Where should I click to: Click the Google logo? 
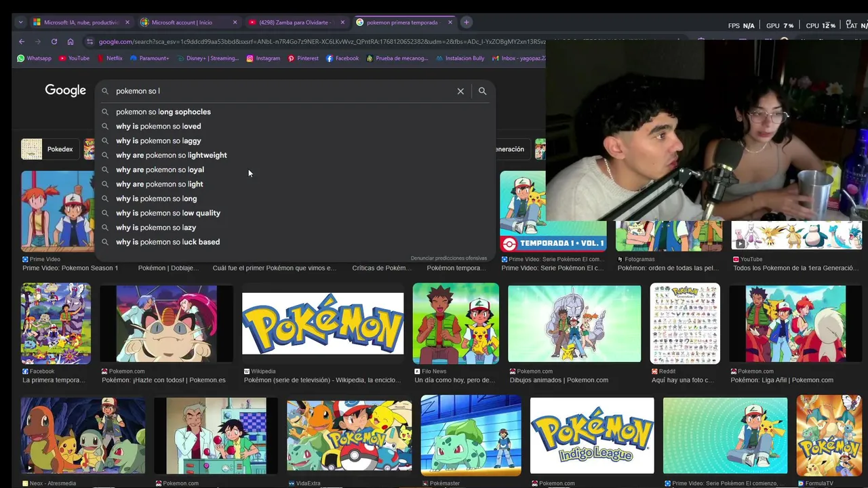coord(66,90)
